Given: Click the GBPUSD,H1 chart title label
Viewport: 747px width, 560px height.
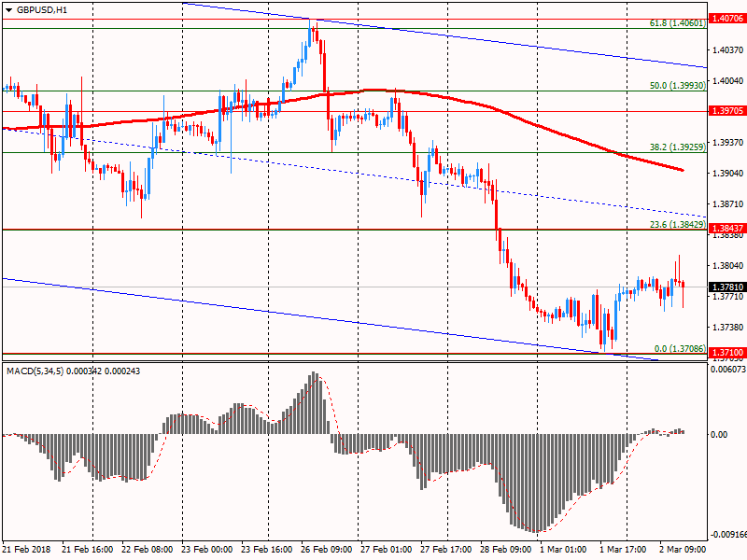Looking at the screenshot, I should click(x=42, y=9).
